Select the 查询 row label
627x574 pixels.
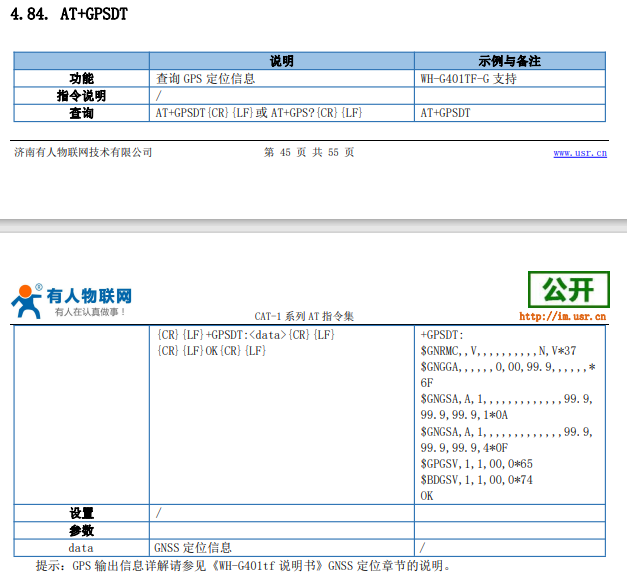click(x=82, y=113)
